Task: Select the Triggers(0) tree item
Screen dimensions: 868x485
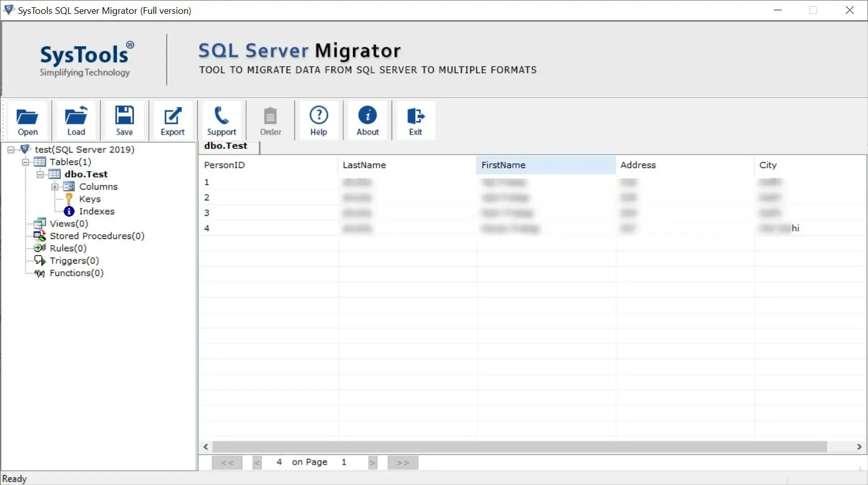Action: click(x=74, y=260)
